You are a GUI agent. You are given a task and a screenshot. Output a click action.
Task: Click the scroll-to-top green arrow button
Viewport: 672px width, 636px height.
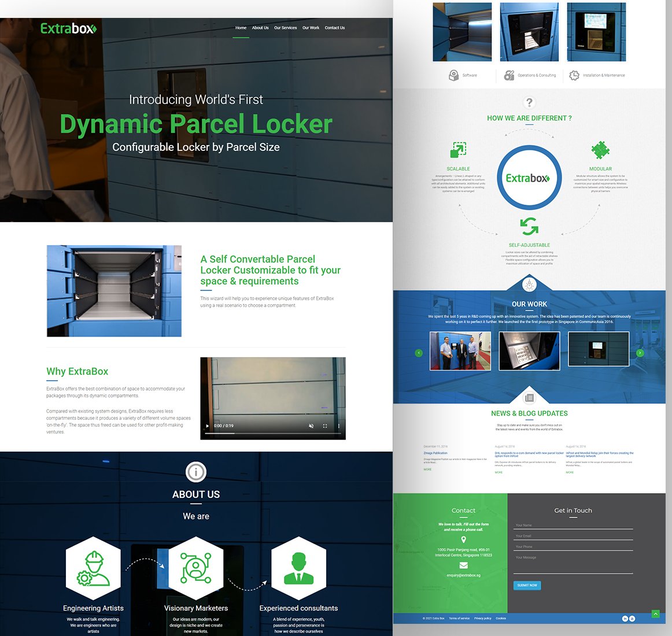655,614
